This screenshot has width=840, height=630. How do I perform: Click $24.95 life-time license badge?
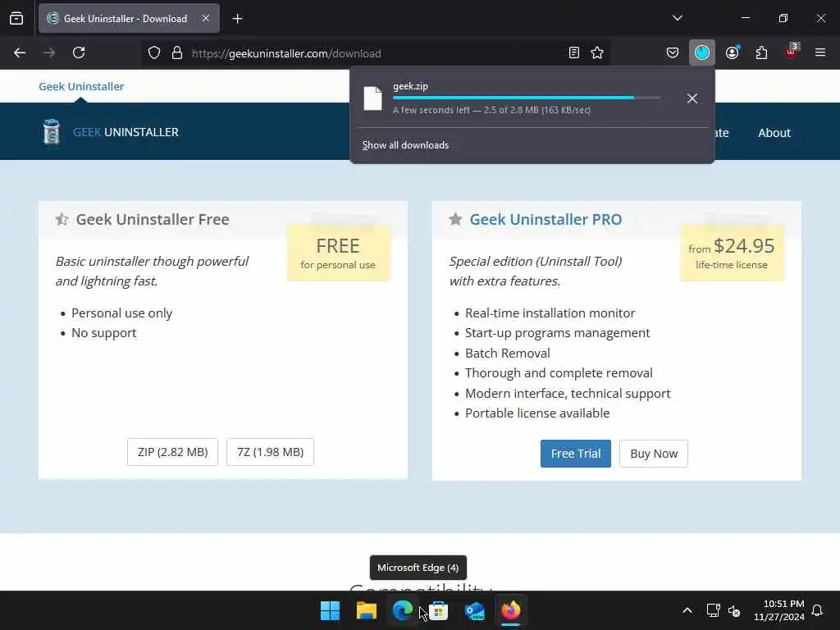[732, 253]
